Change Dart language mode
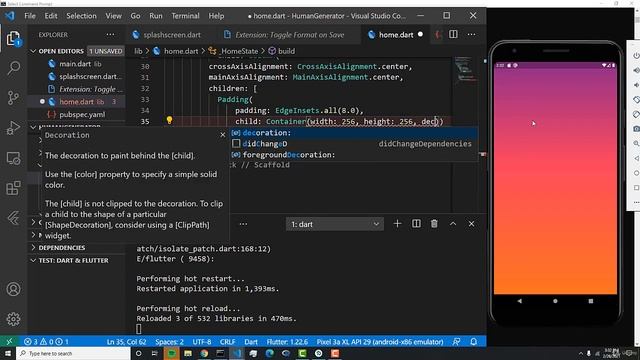This screenshot has height=360, width=640. [x=251, y=342]
